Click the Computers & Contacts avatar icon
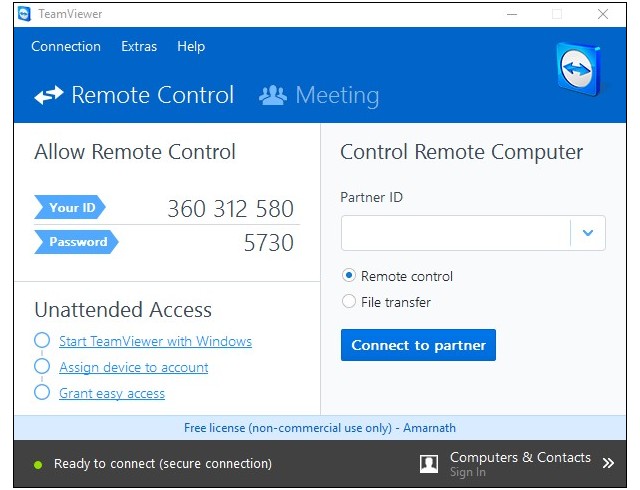The image size is (640, 490). pyautogui.click(x=429, y=463)
